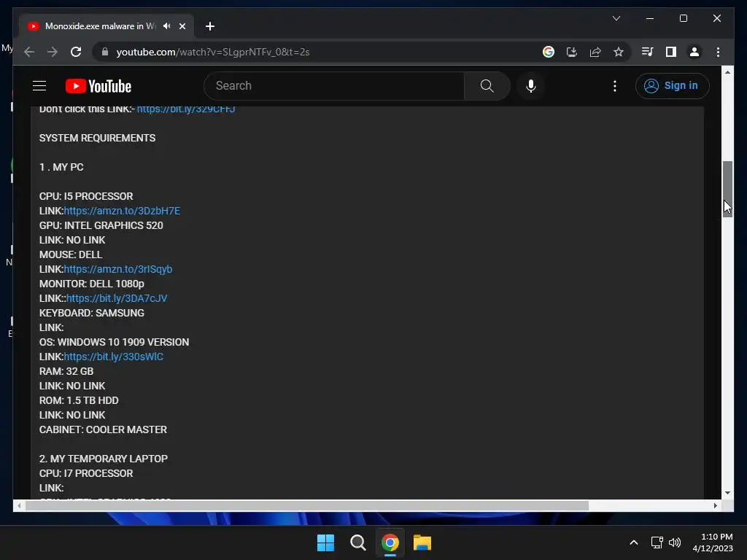This screenshot has height=560, width=747.
Task: Click the search magnifier button
Action: pos(487,86)
